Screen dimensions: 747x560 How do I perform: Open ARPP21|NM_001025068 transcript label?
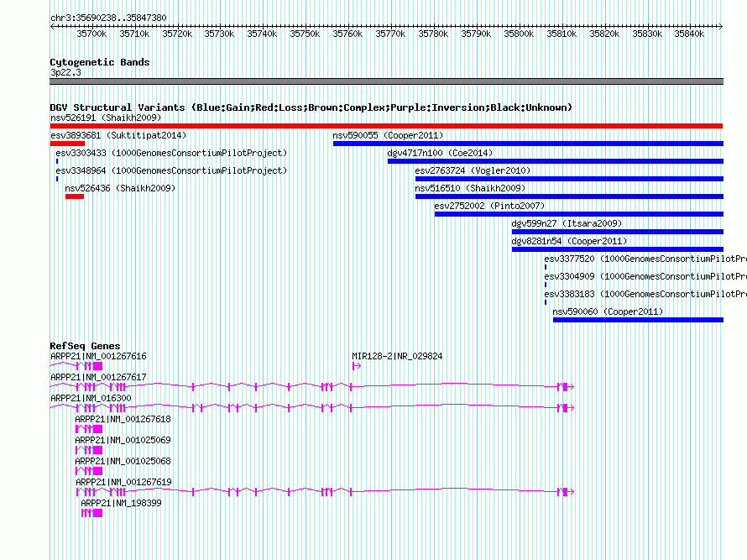coord(123,461)
